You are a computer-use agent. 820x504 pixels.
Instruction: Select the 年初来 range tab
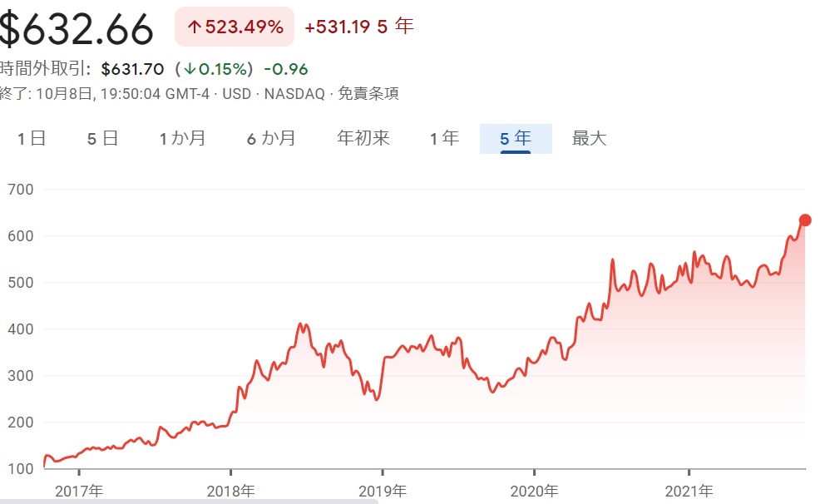pyautogui.click(x=363, y=139)
